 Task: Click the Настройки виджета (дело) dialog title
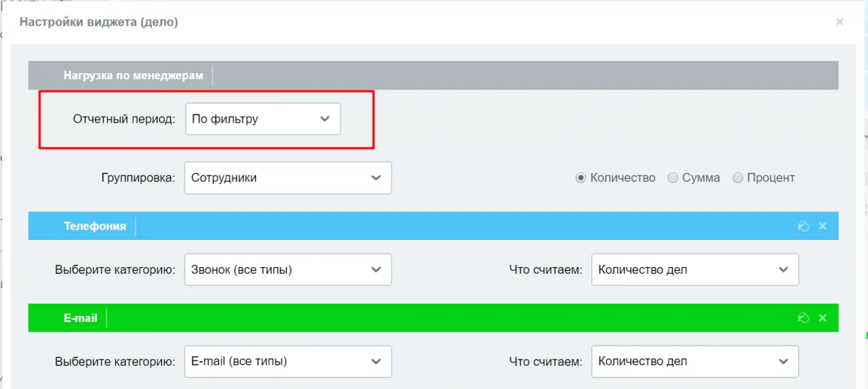click(99, 22)
